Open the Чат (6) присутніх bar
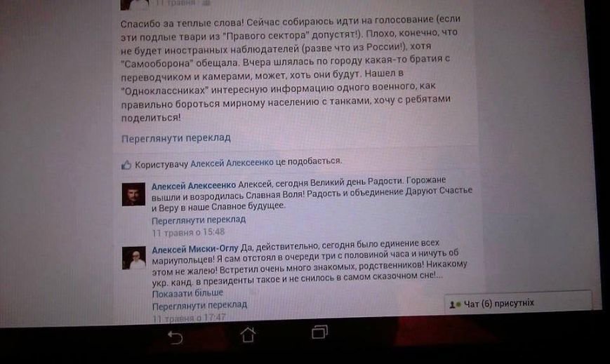 (x=518, y=302)
